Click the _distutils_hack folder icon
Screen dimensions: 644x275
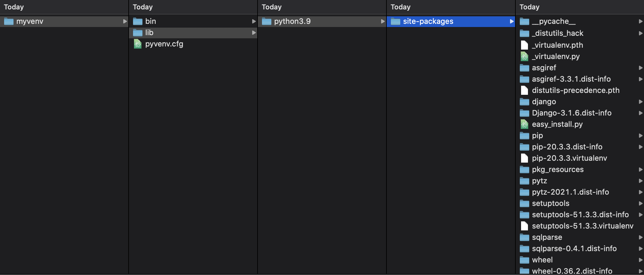tap(525, 33)
